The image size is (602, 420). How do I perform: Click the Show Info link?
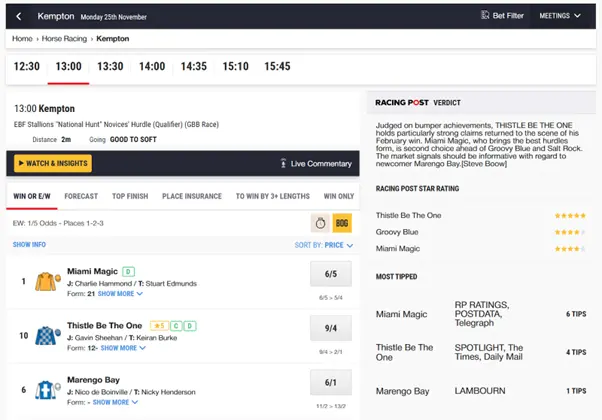29,245
